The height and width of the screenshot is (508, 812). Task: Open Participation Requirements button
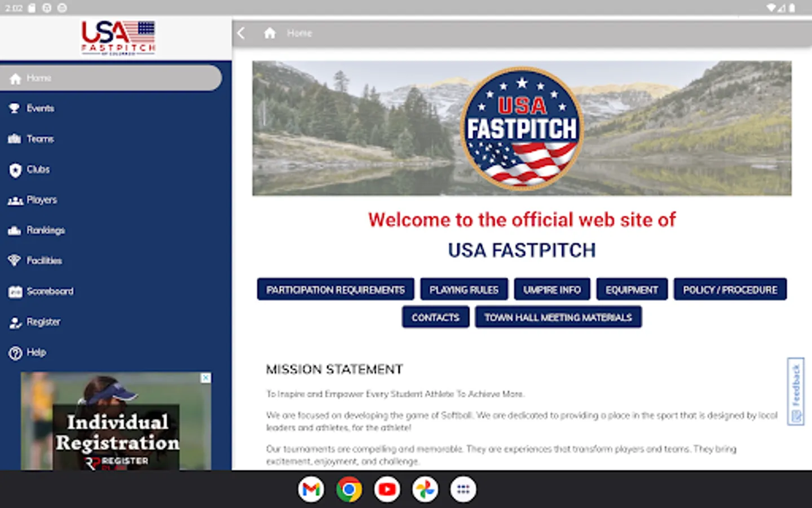(336, 290)
